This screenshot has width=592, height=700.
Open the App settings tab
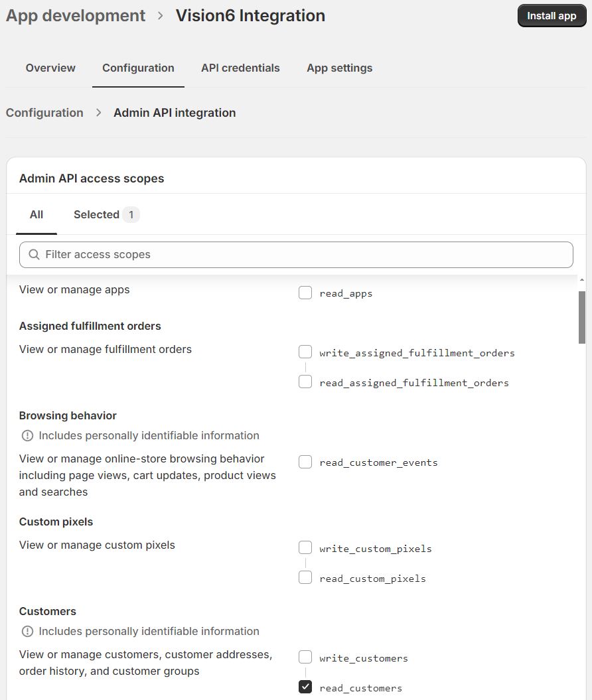(339, 68)
